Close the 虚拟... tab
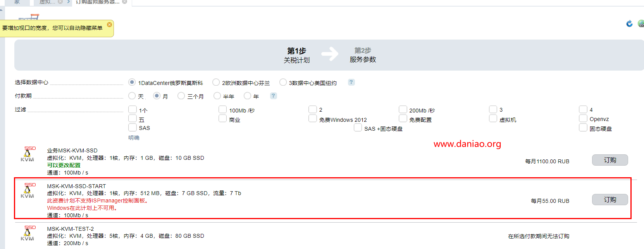 (x=60, y=2)
